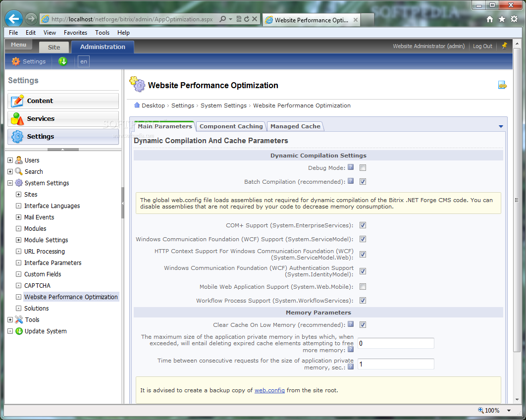Open browser tools gear icon
The height and width of the screenshot is (420, 526).
point(514,19)
